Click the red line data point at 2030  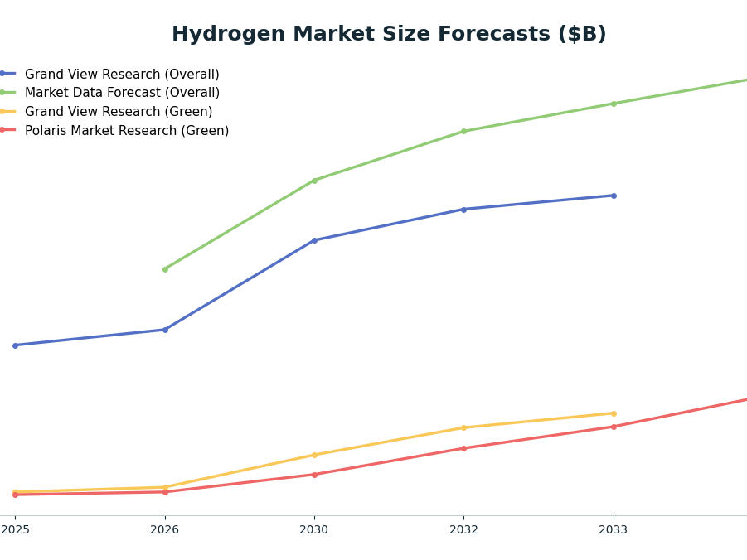314,475
